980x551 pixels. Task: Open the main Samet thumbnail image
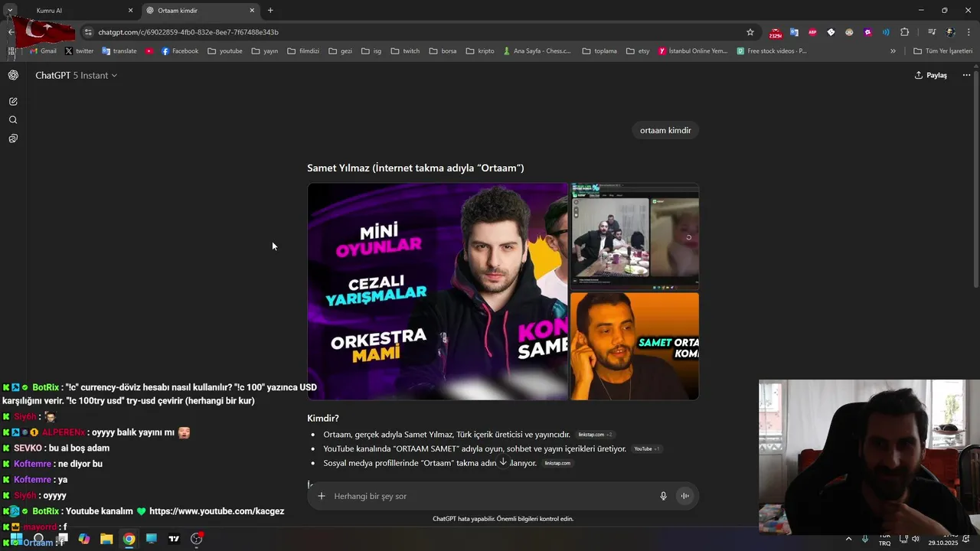[x=437, y=292]
